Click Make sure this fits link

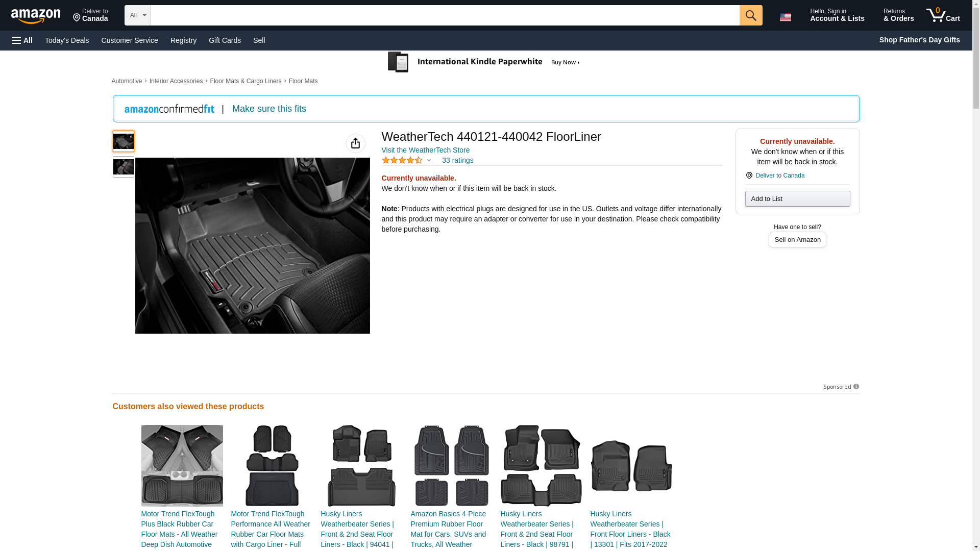(x=268, y=109)
